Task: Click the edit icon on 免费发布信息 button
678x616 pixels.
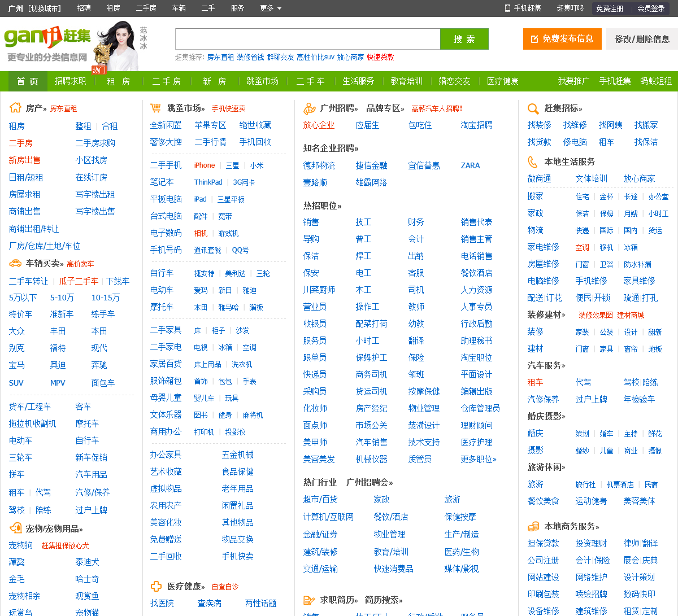Action: click(x=534, y=39)
